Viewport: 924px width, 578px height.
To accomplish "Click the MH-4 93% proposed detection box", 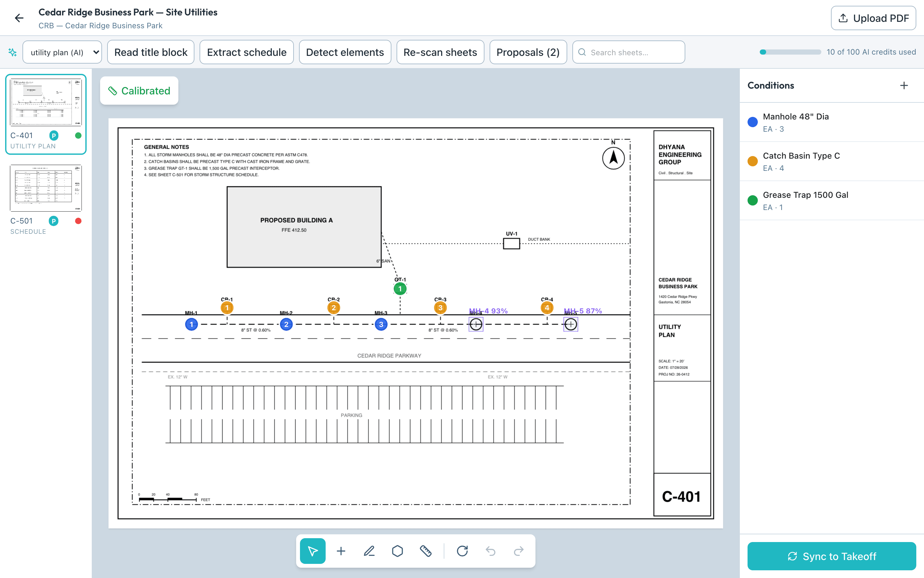I will (x=476, y=325).
